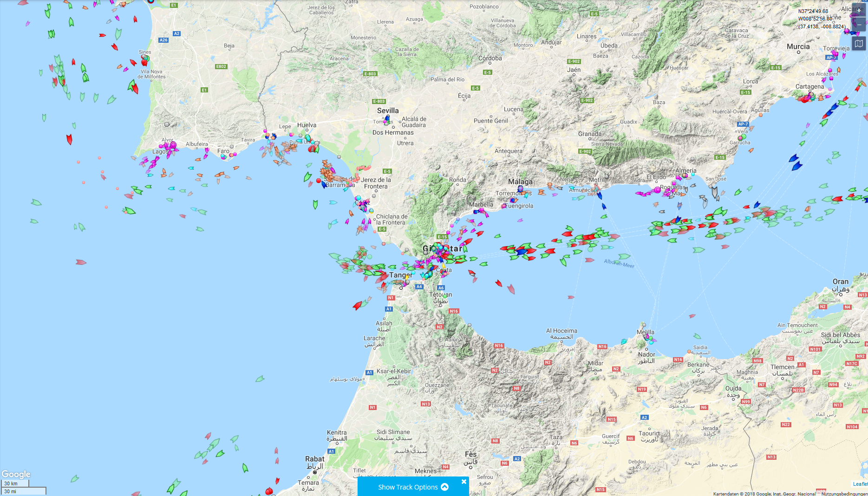This screenshot has height=496, width=868.
Task: Open the Nutzungsbedingungen terms link
Action: [x=844, y=494]
